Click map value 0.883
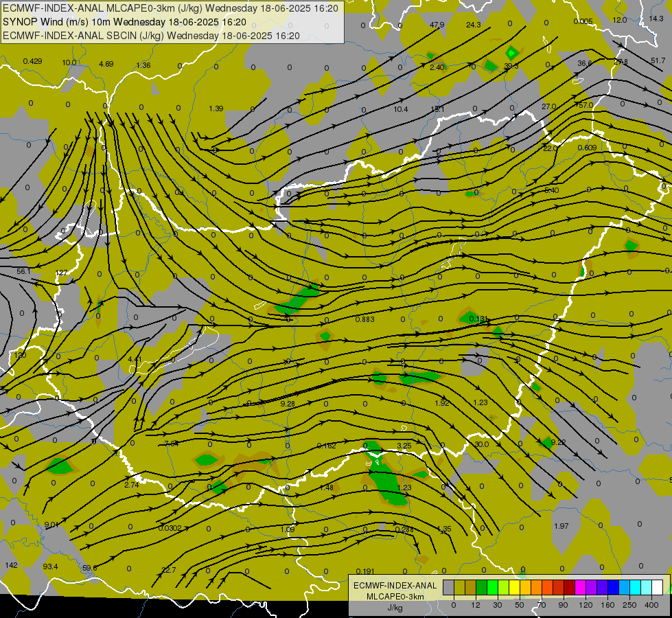The width and height of the screenshot is (672, 618). [x=364, y=319]
